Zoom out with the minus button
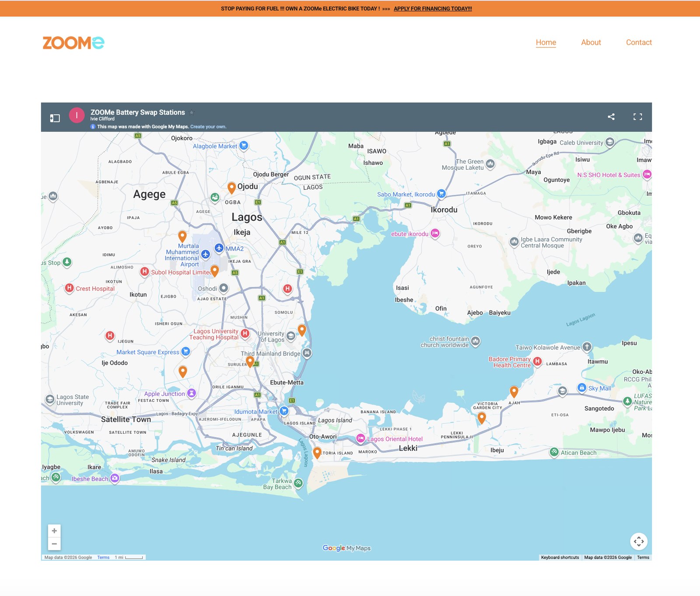700x596 pixels. click(54, 544)
